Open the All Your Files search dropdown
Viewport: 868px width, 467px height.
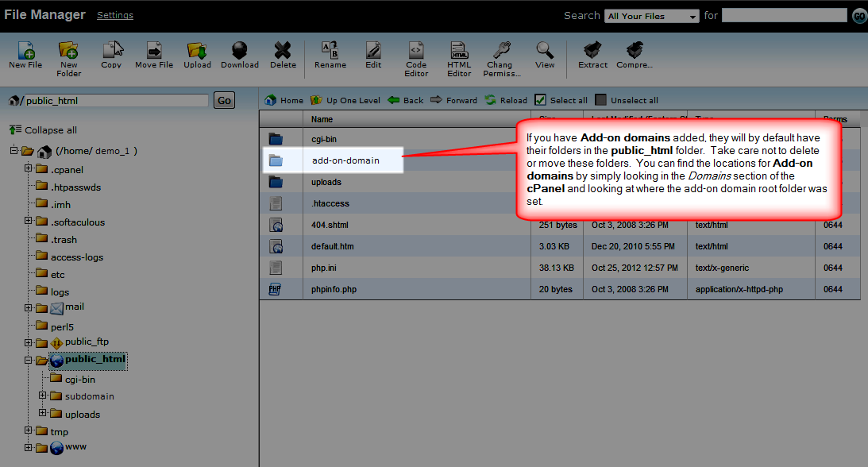coord(651,16)
